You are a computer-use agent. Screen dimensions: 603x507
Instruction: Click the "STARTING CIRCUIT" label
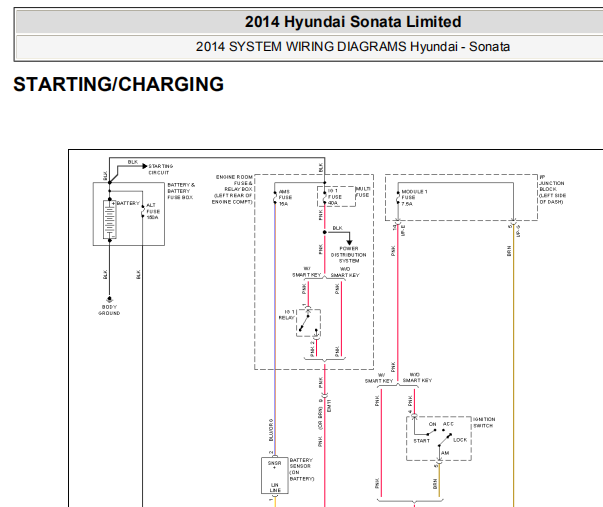[160, 169]
